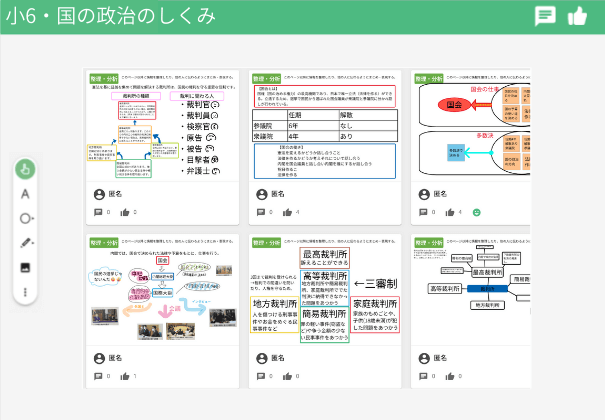Image resolution: width=605 pixels, height=420 pixels.
Task: Click the title 小6・国の政治のしくみ
Action: click(109, 16)
